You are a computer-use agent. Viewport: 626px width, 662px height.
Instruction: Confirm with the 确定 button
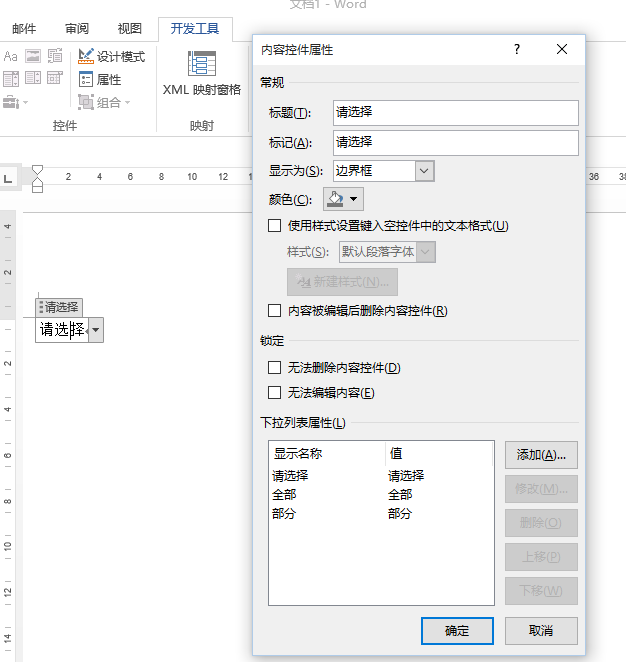click(457, 631)
